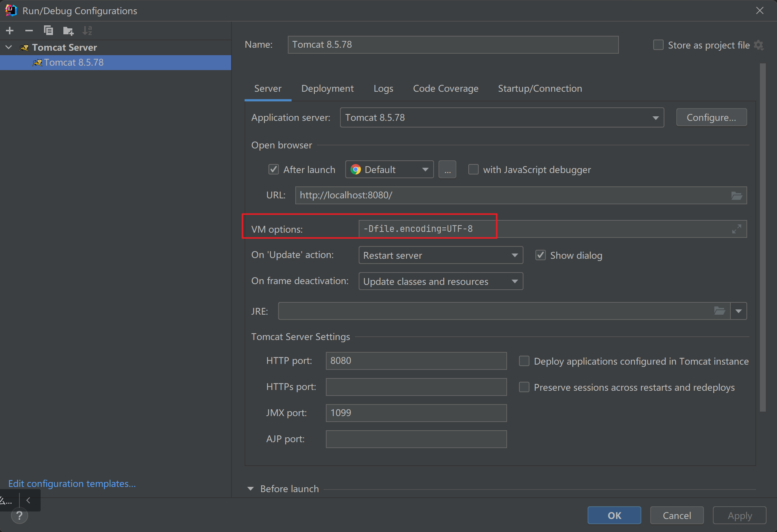Click the Chrome icon in browser selector

356,170
